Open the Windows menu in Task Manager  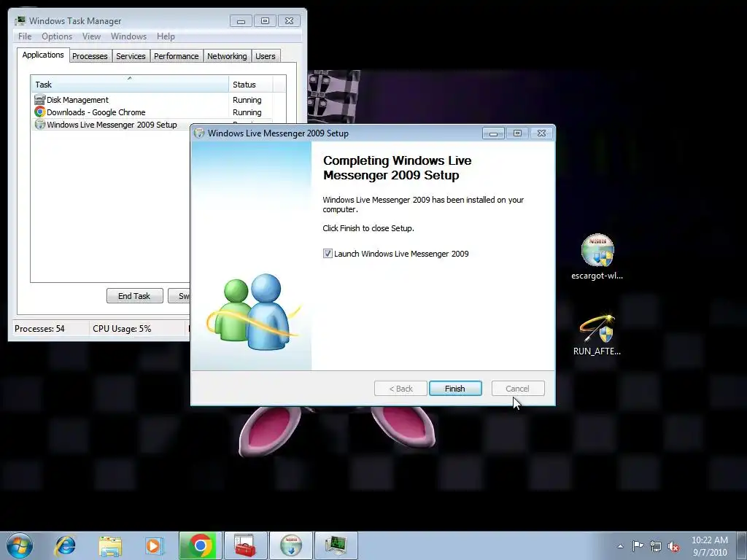pyautogui.click(x=128, y=36)
